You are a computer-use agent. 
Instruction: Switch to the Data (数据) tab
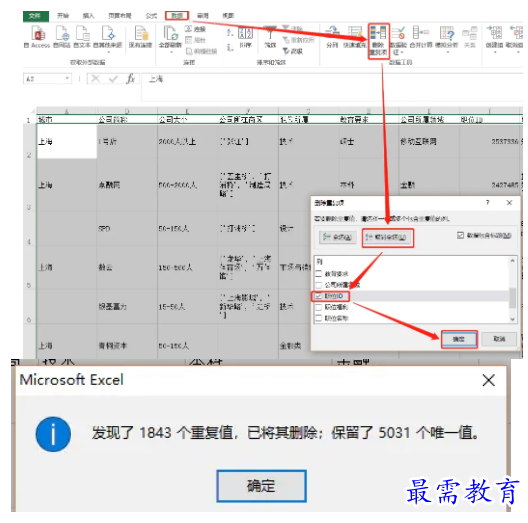(177, 15)
